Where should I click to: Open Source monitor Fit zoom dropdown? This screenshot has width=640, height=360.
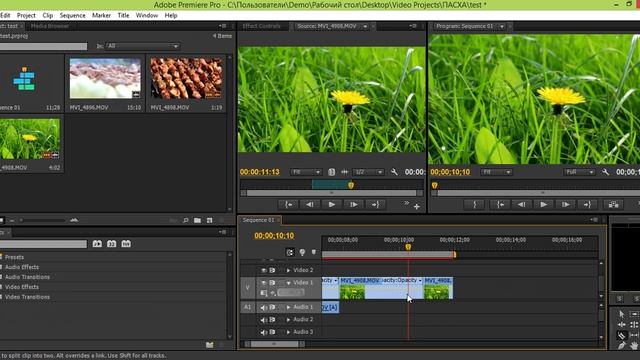coord(306,172)
